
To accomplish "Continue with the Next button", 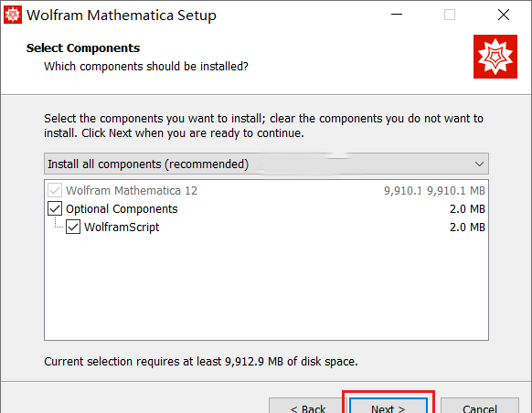I will coord(388,406).
